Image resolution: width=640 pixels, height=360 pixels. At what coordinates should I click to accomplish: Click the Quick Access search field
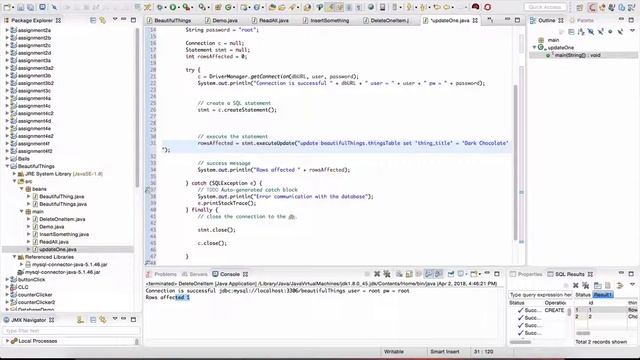click(545, 7)
